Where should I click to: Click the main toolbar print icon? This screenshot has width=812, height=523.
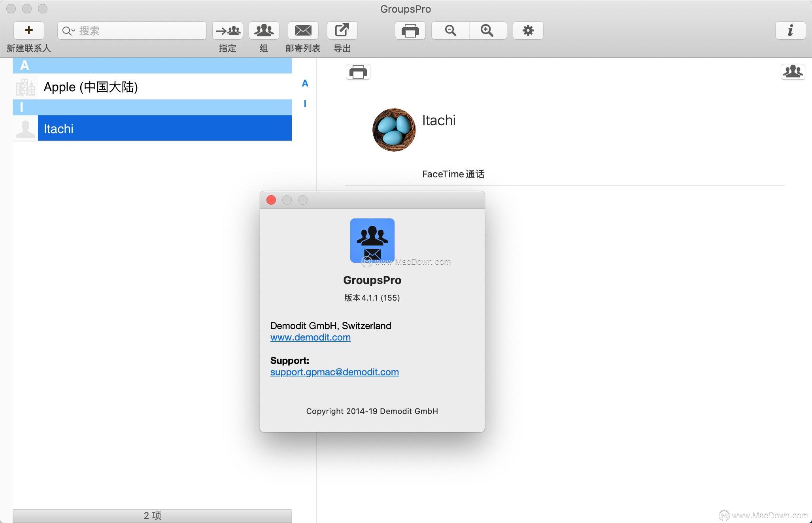(x=410, y=30)
